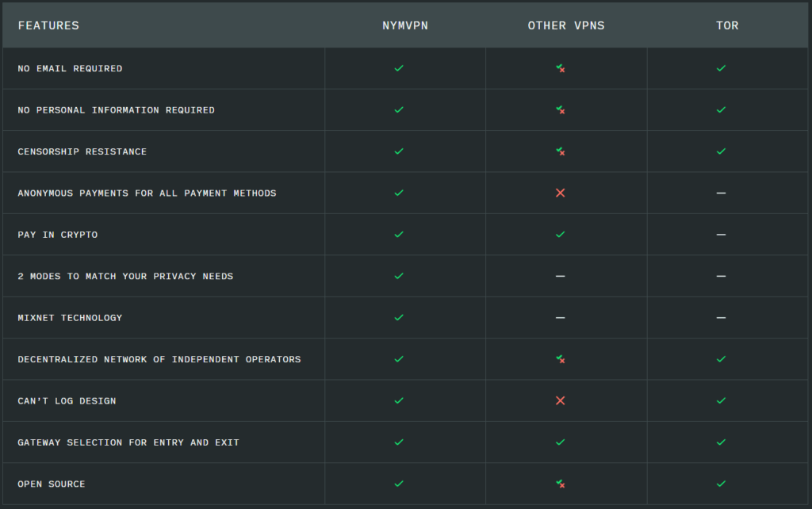
Task: Click the Tor column header
Action: pos(727,25)
